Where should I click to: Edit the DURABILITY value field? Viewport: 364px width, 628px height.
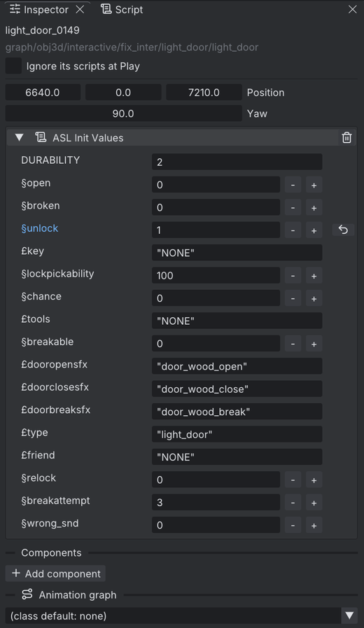237,162
